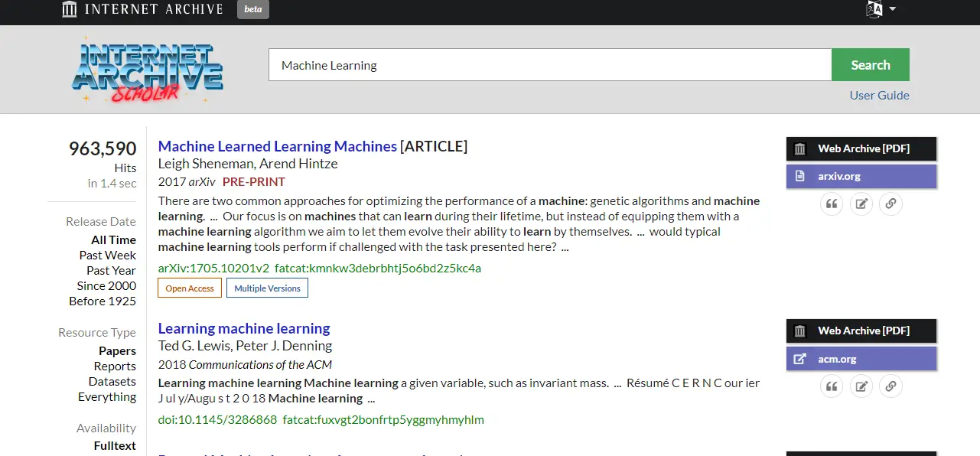Click the Release Date filter heading
The width and height of the screenshot is (980, 456).
pyautogui.click(x=101, y=222)
